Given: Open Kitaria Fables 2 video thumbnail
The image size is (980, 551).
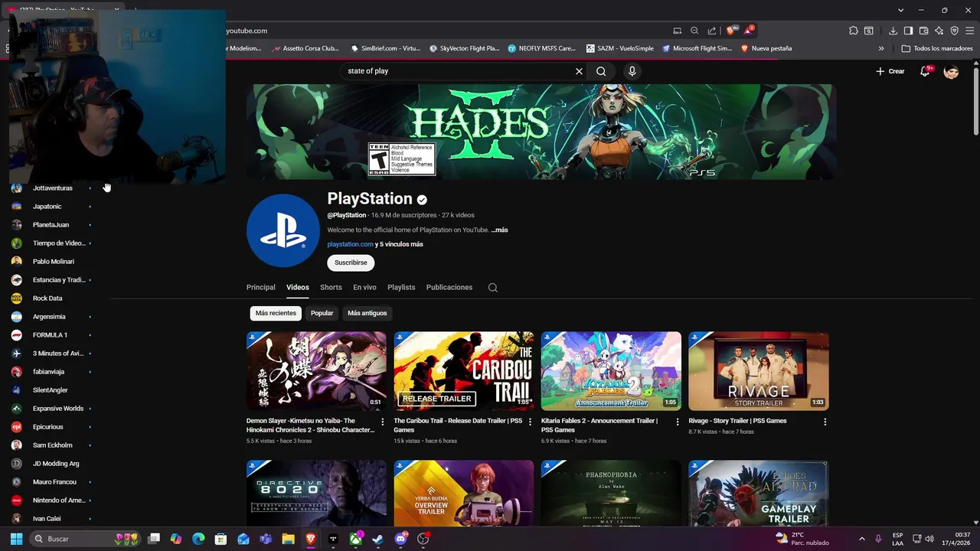Looking at the screenshot, I should (611, 371).
